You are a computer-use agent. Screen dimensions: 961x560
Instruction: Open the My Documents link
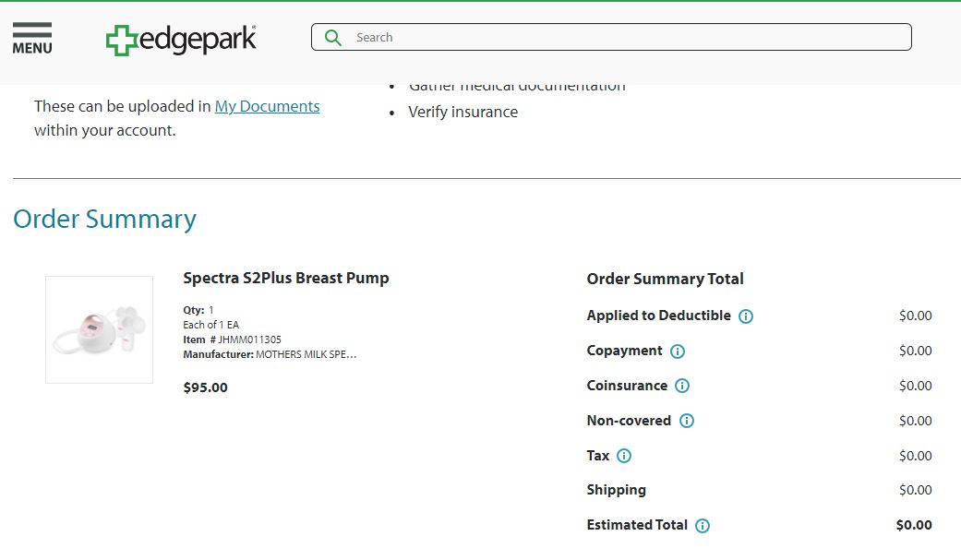(267, 106)
